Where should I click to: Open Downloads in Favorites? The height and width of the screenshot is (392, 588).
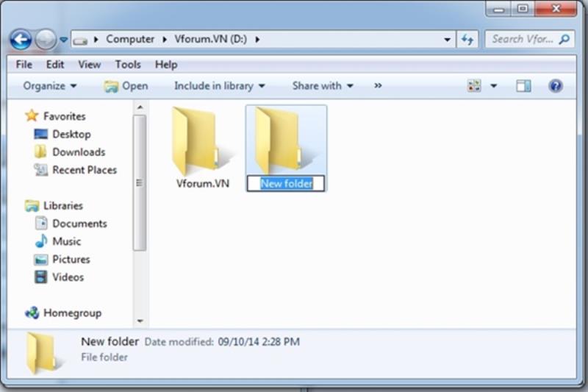click(79, 152)
